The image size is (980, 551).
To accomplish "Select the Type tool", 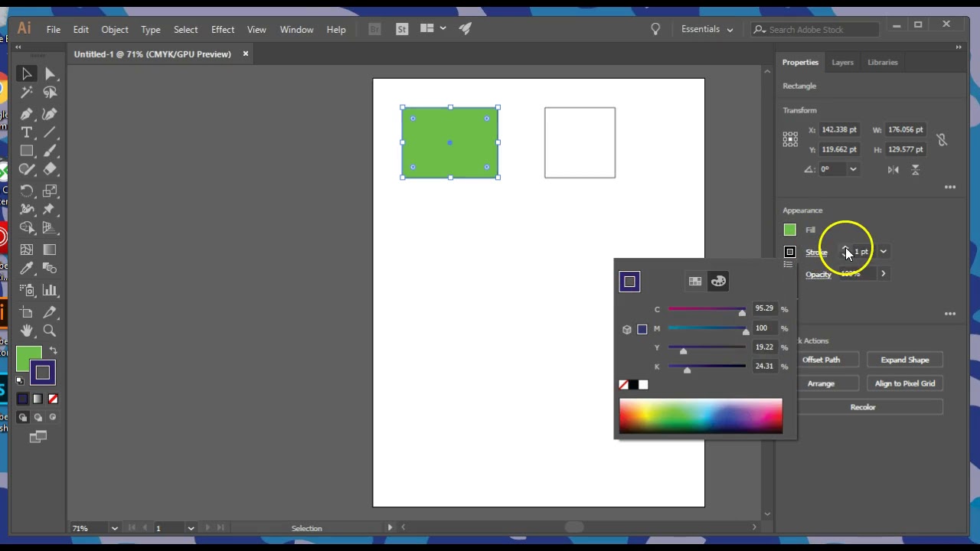I will (27, 132).
